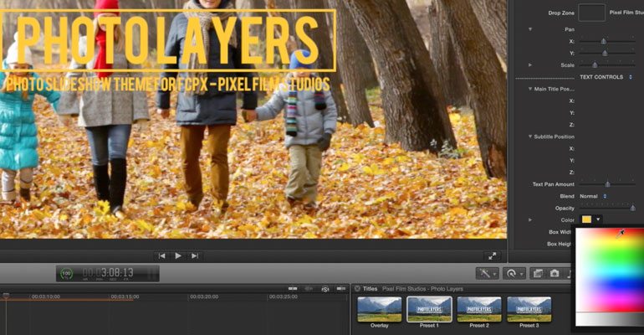The image size is (644, 335).
Task: Click the Drop Zone image well
Action: 591,13
